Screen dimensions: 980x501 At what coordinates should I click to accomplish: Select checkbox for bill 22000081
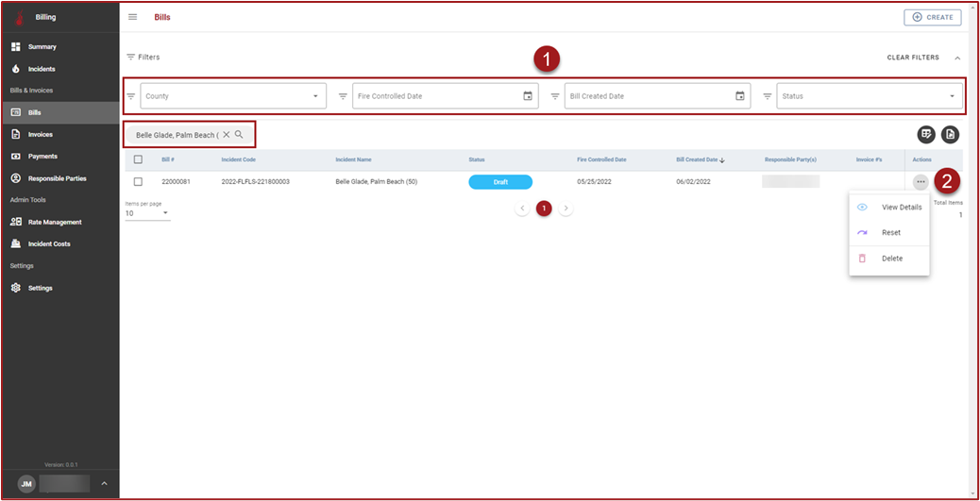[138, 182]
